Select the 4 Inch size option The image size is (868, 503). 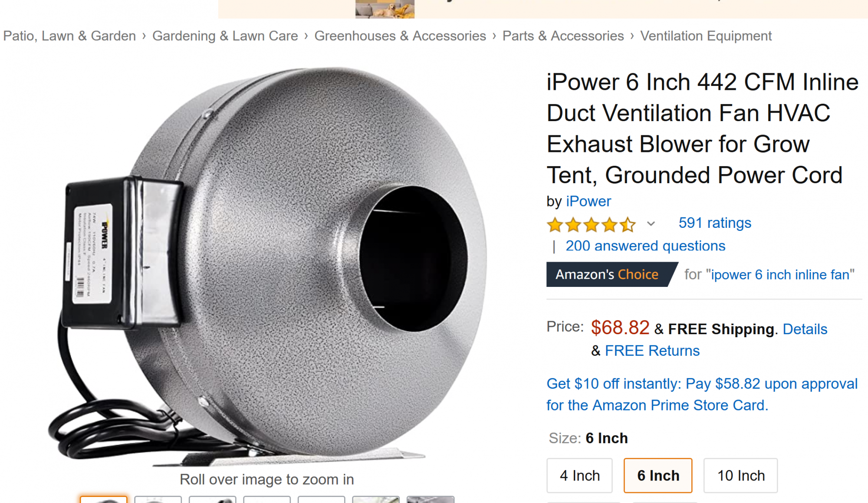click(579, 476)
